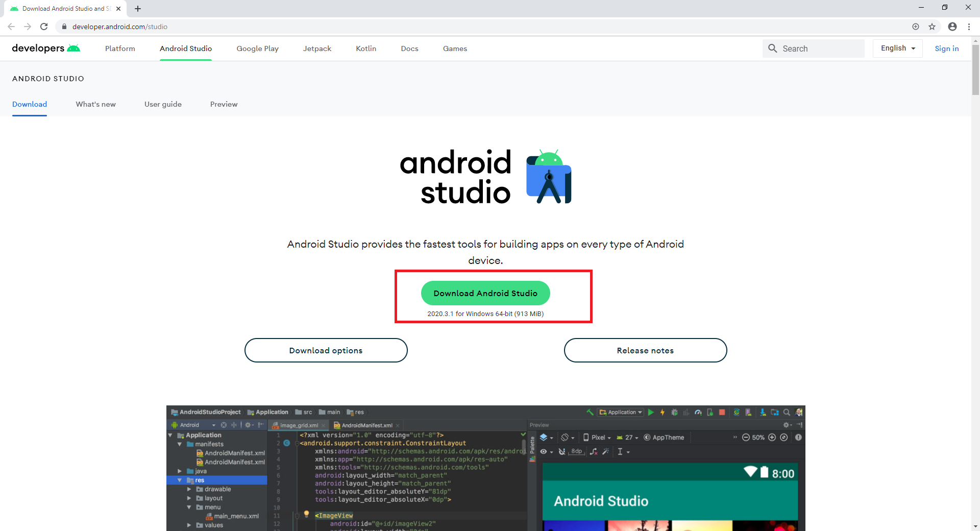Click the Android Studio logo image

[485, 177]
